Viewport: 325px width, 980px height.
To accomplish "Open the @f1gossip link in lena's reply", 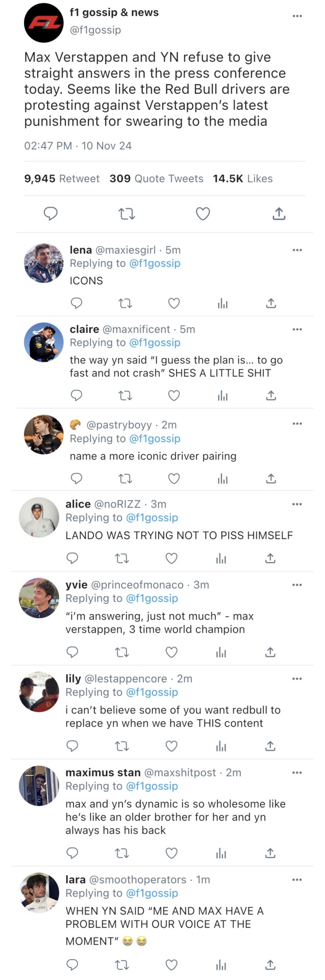I will [155, 263].
